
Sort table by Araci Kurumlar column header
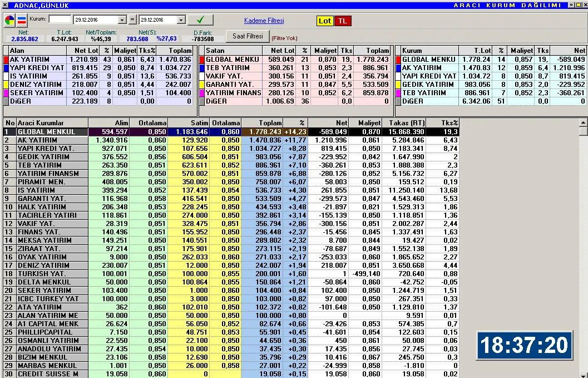(x=52, y=122)
